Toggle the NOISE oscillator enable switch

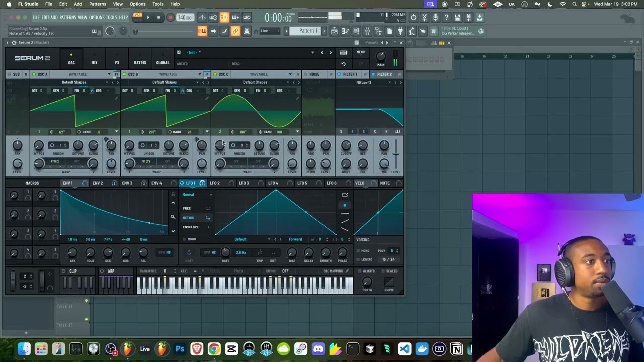click(305, 74)
